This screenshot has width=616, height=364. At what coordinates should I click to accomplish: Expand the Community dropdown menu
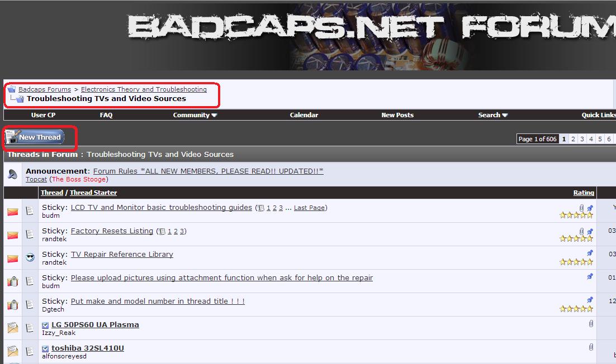click(x=195, y=115)
